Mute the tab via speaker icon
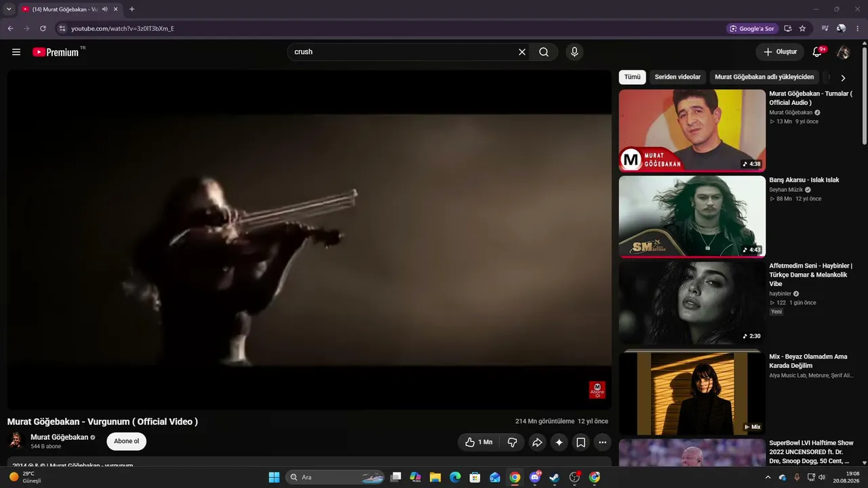868x488 pixels. tap(104, 9)
